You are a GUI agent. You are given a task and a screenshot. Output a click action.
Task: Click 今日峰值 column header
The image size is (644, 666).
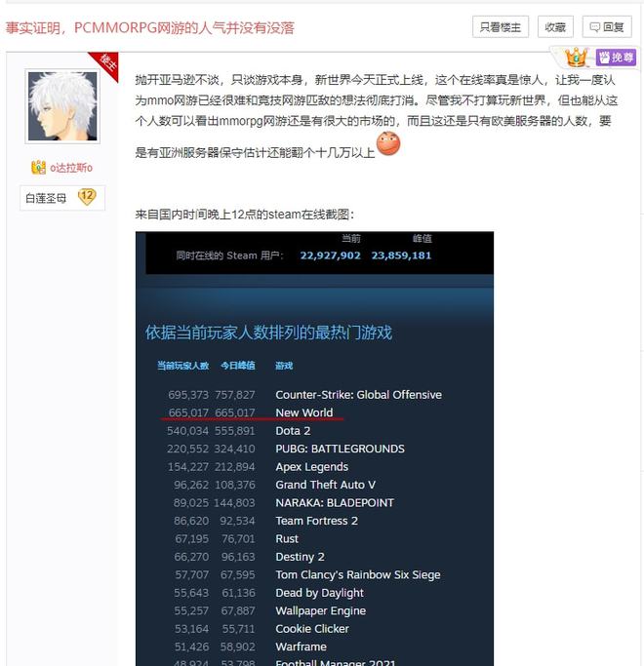click(x=238, y=366)
